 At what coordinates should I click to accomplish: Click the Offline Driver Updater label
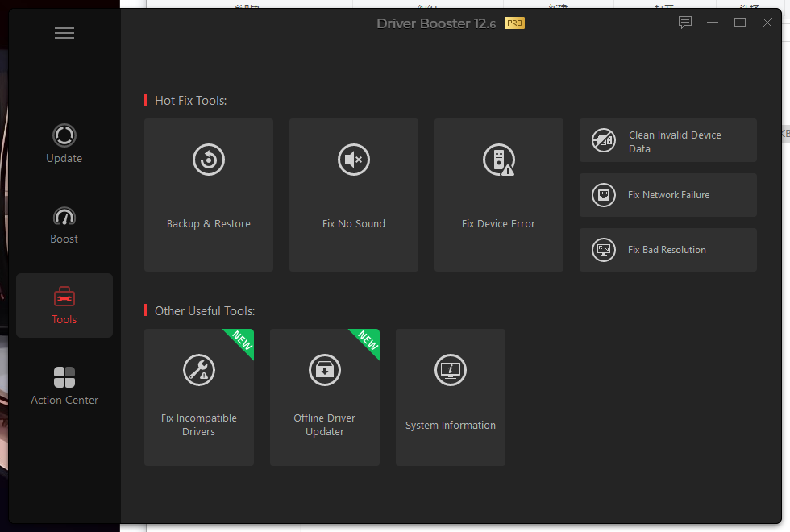click(x=324, y=425)
